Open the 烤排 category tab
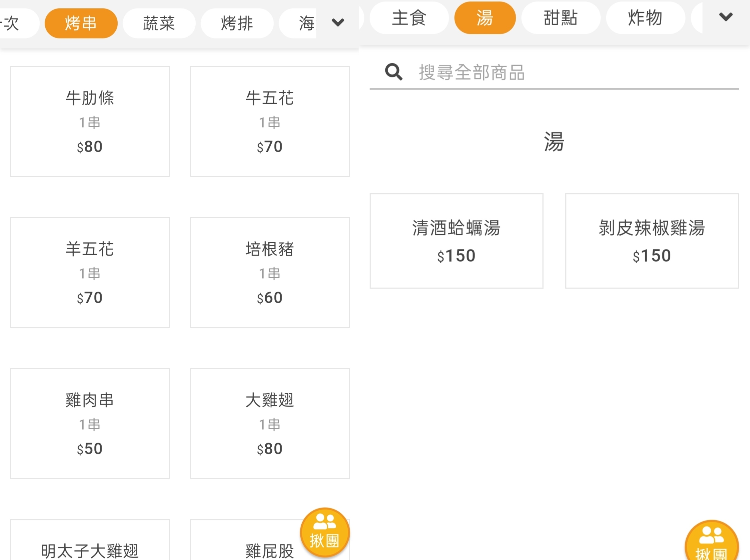 click(x=237, y=23)
